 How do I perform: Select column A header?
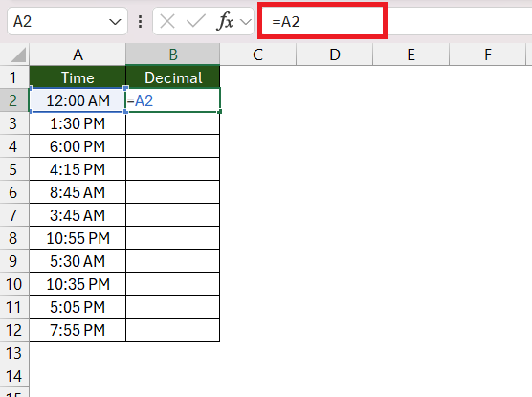tap(78, 55)
